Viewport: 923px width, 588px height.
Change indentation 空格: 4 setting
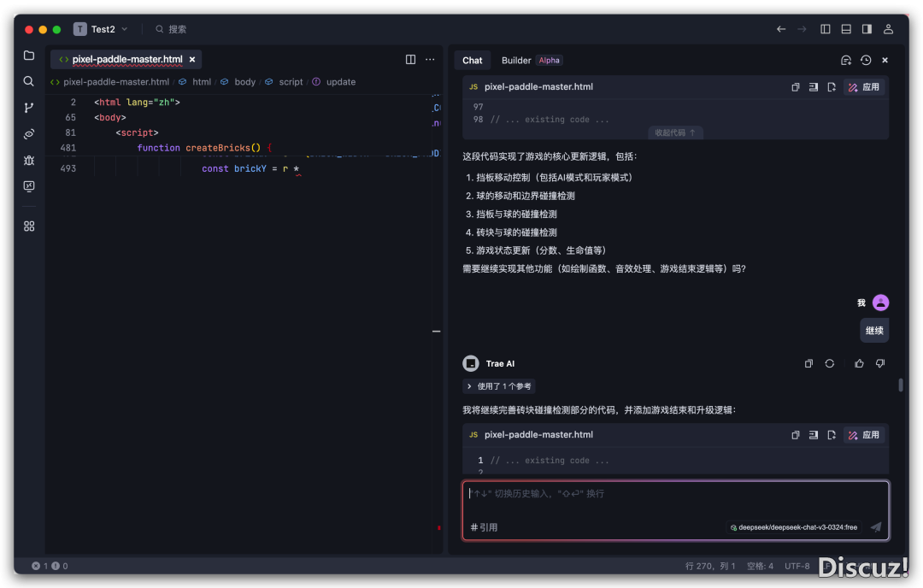tap(760, 567)
